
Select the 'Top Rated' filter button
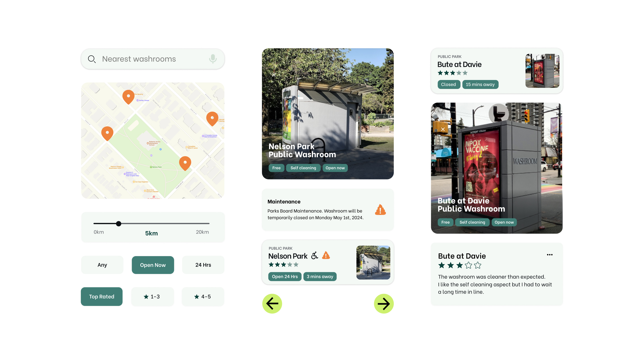102,296
